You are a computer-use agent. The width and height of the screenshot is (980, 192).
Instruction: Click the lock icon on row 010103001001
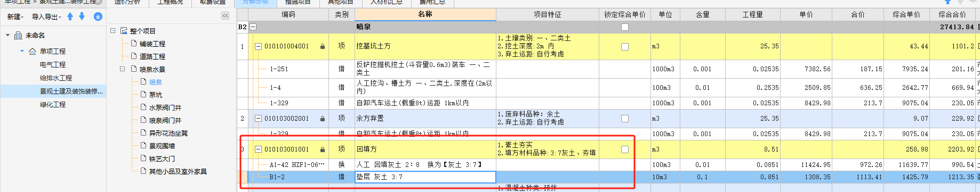[323, 149]
